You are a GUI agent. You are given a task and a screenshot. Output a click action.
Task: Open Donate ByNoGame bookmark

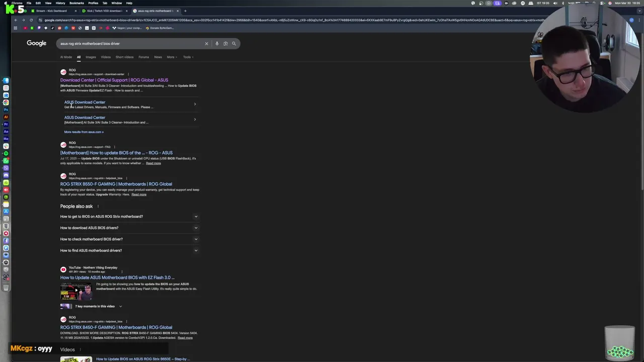coord(159,28)
